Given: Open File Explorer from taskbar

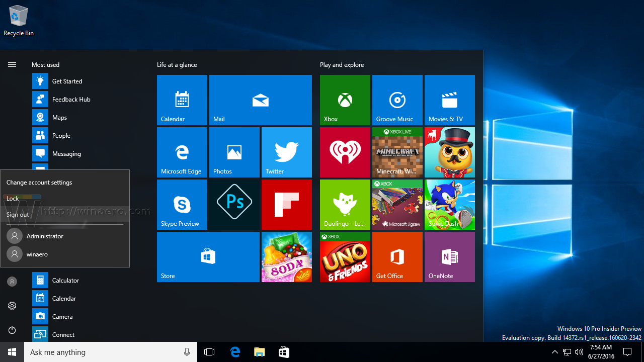Looking at the screenshot, I should (259, 352).
